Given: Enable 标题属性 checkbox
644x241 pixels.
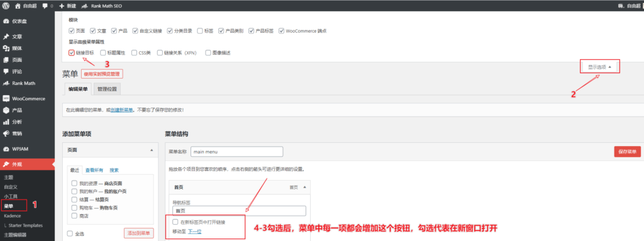Looking at the screenshot, I should (103, 53).
